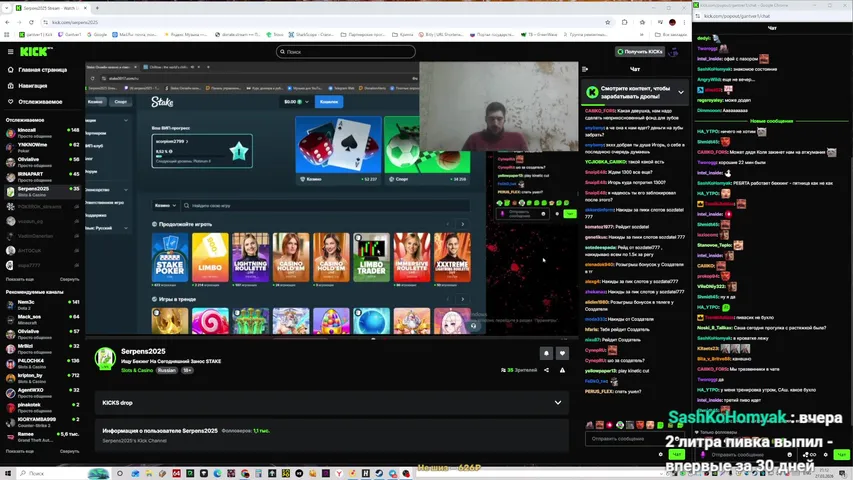Open 'Главная страница' in the sidebar
853x480 pixels.
tap(42, 70)
